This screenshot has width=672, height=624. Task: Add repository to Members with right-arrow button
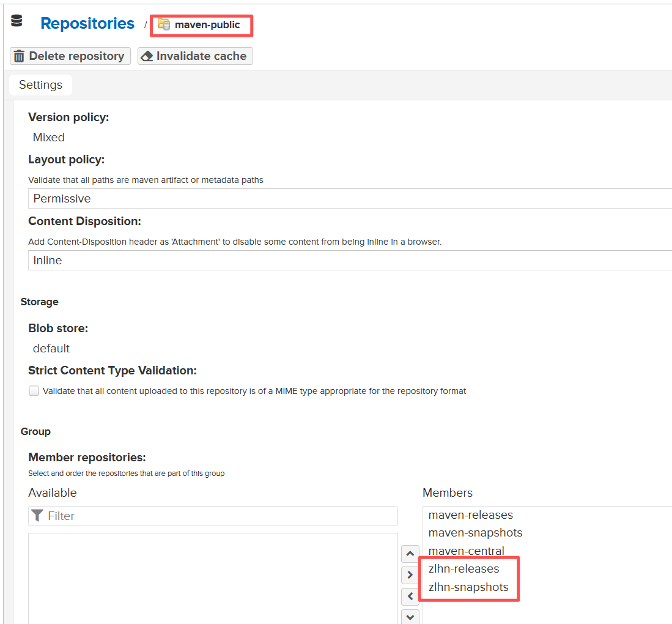point(410,575)
